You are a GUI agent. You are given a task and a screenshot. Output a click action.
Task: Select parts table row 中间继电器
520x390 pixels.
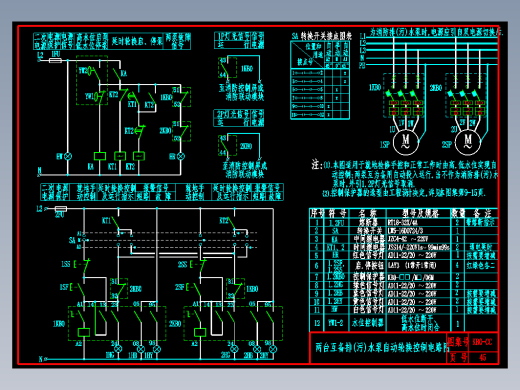pyautogui.click(x=403, y=239)
